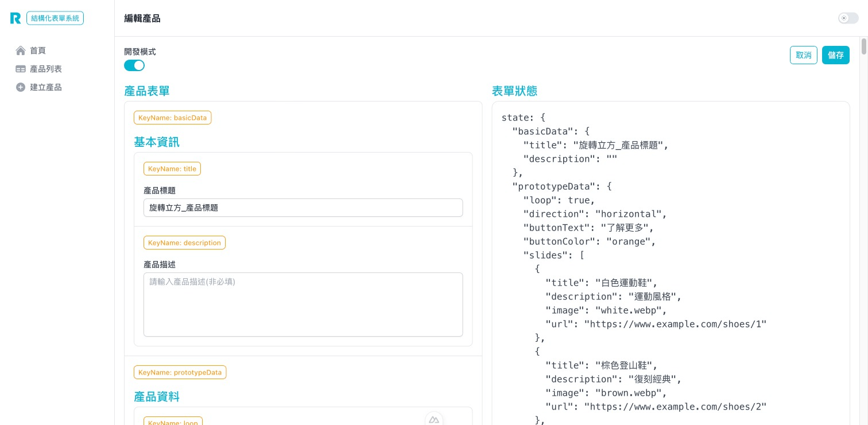Open the Nuxt DevTools floating icon

coord(434,420)
